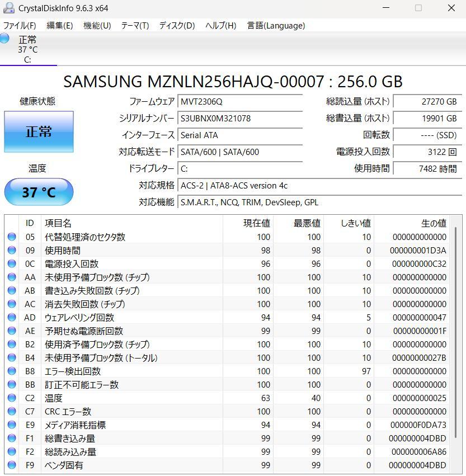The width and height of the screenshot is (466, 476).
Task: Click the serial number field S3UBNX0M321078
Action: click(240, 118)
